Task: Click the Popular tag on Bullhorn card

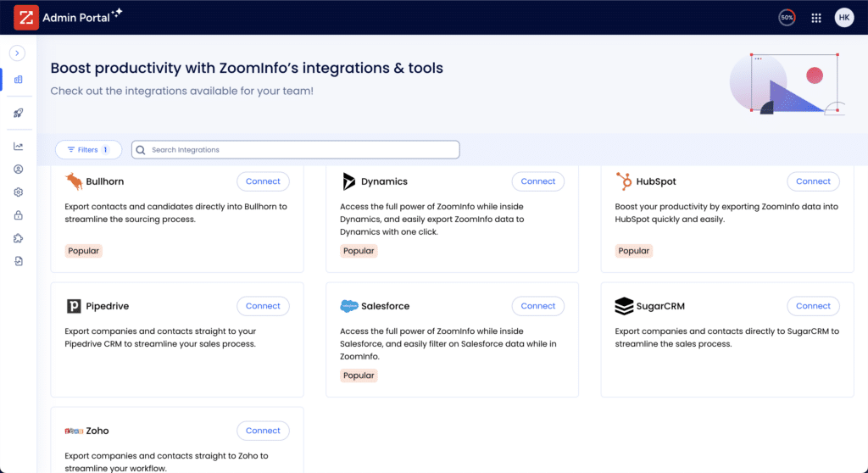Action: (84, 251)
